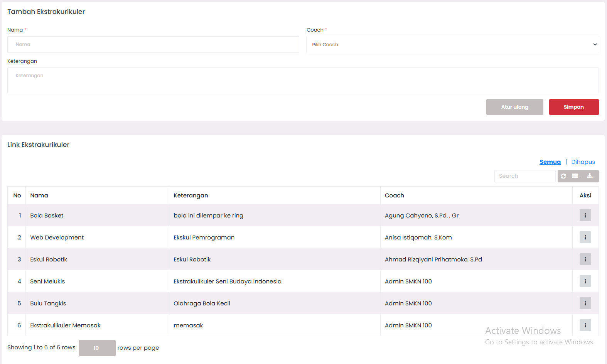The width and height of the screenshot is (607, 364).
Task: Open the rows per page selector
Action: coord(97,348)
